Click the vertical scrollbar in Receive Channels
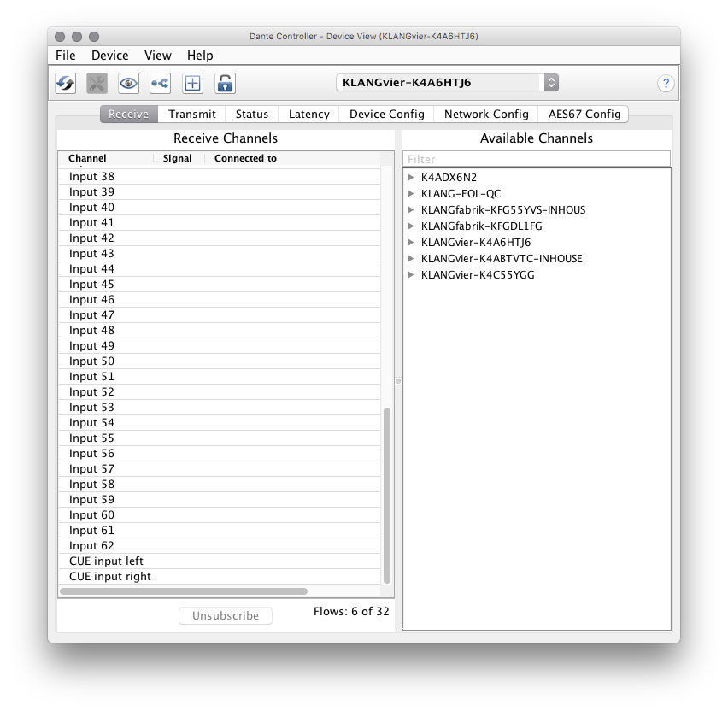This screenshot has height=711, width=728. tap(387, 496)
